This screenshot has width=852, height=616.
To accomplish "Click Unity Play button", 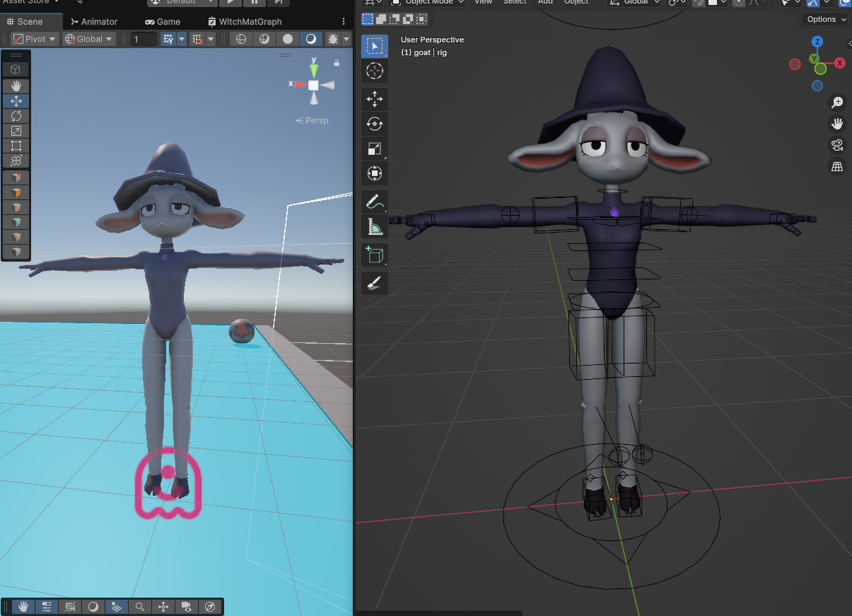I will pyautogui.click(x=230, y=3).
